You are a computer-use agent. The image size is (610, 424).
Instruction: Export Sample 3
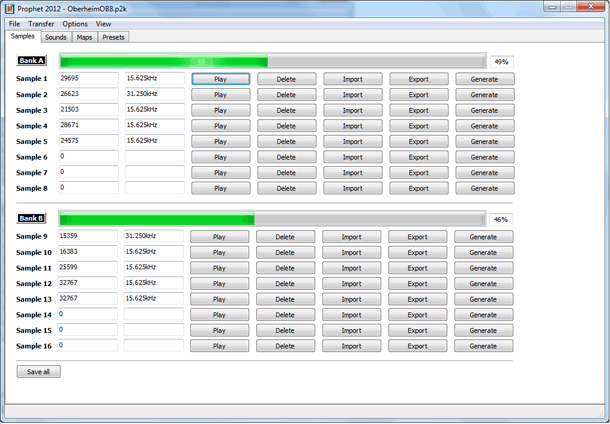tap(419, 110)
